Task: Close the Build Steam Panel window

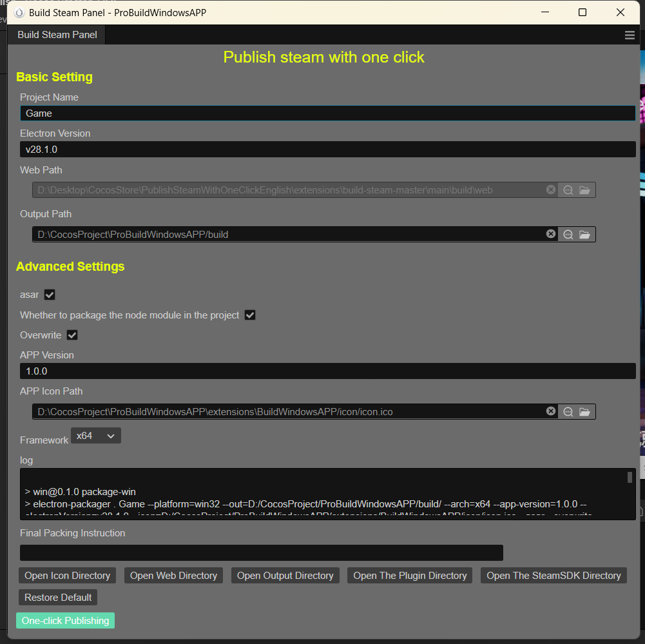Action: (621, 12)
